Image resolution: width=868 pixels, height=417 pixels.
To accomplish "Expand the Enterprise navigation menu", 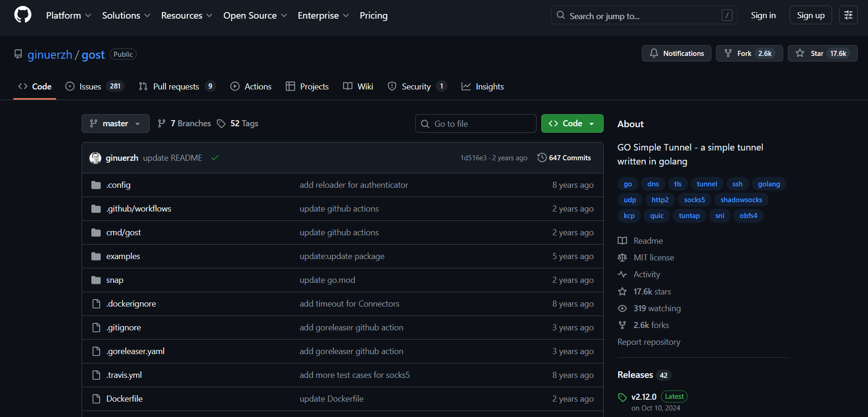I will (x=324, y=15).
